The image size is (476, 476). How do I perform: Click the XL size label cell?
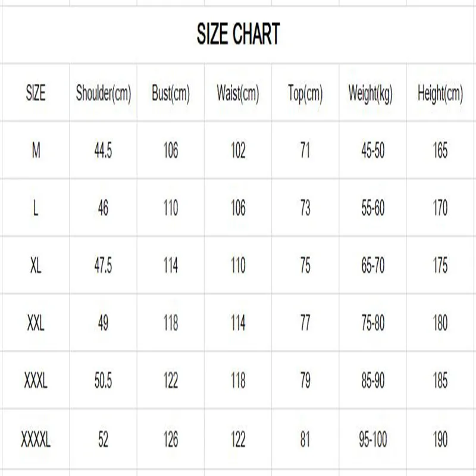[x=36, y=265]
